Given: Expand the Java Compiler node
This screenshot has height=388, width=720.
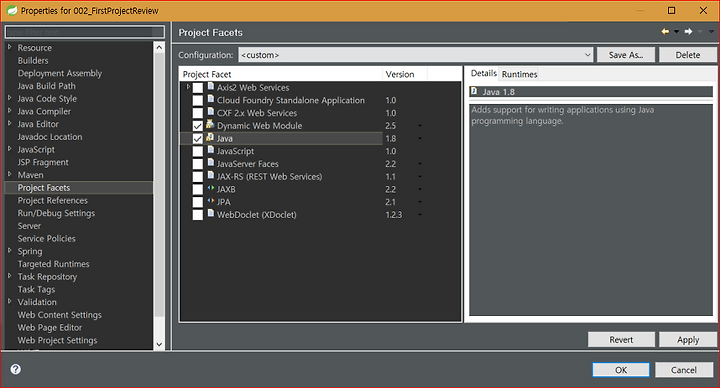Looking at the screenshot, I should [10, 111].
